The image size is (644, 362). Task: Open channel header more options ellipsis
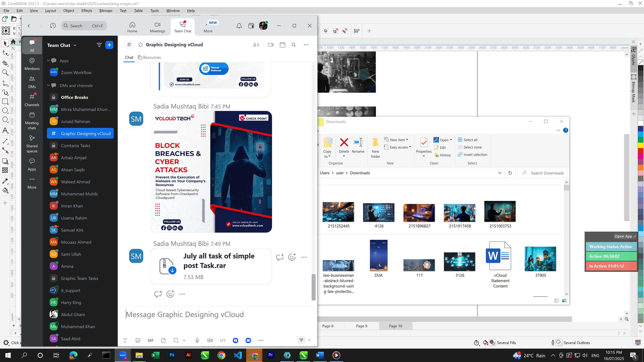click(x=306, y=45)
